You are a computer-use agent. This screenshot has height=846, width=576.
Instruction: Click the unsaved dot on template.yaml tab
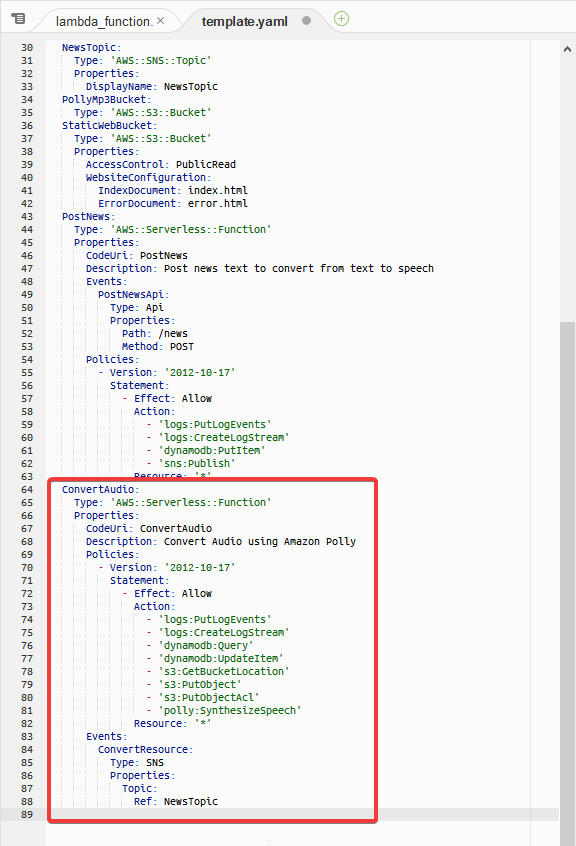pyautogui.click(x=306, y=21)
